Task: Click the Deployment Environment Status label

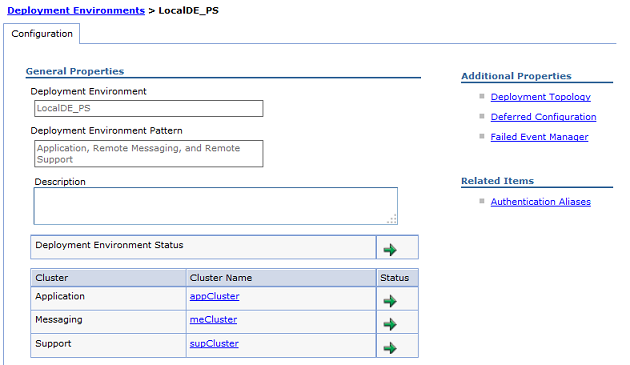Action: (109, 245)
